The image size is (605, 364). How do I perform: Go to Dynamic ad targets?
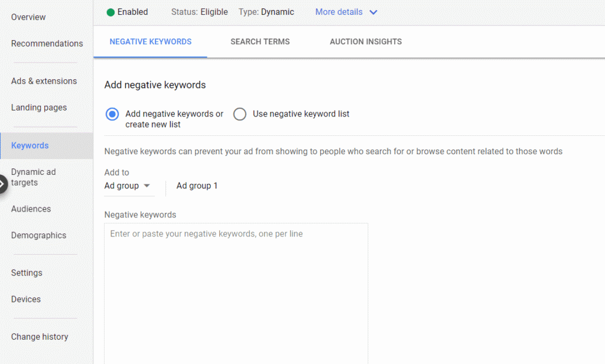(x=34, y=177)
